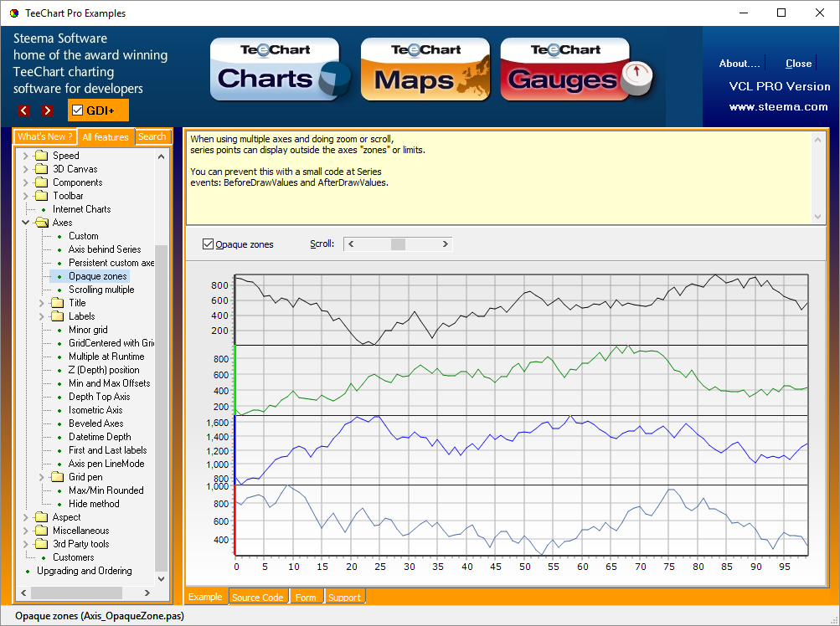Click the Close link in header
This screenshot has height=626, width=840.
click(x=798, y=64)
